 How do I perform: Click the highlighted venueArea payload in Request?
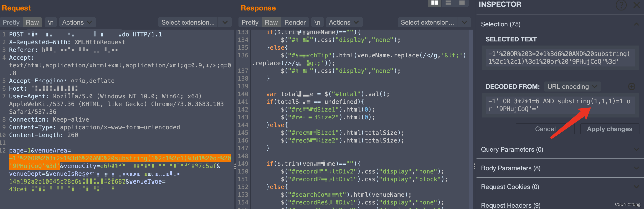tap(120, 162)
